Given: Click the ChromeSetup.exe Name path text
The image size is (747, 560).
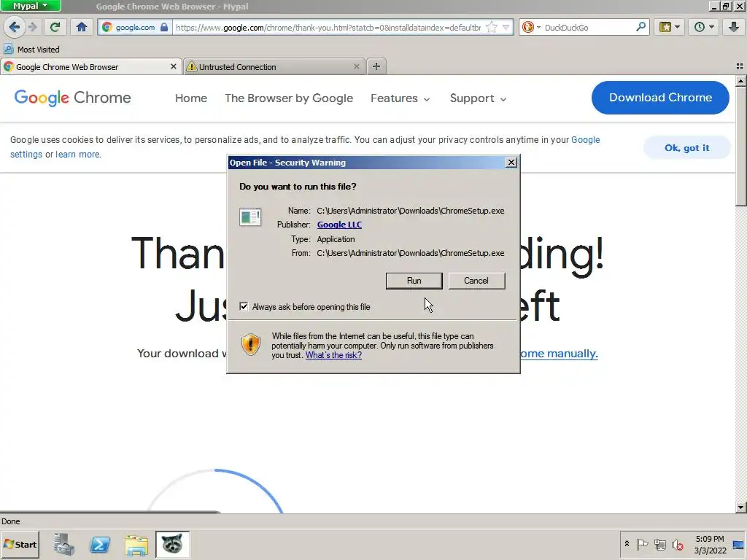Looking at the screenshot, I should (411, 211).
